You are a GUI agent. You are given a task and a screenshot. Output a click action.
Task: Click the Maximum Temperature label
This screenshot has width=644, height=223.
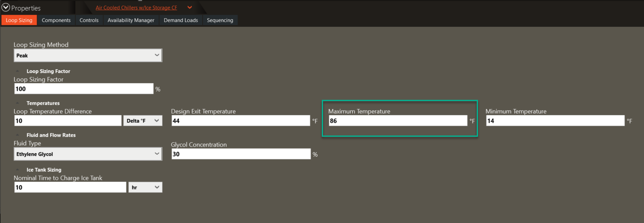(359, 111)
